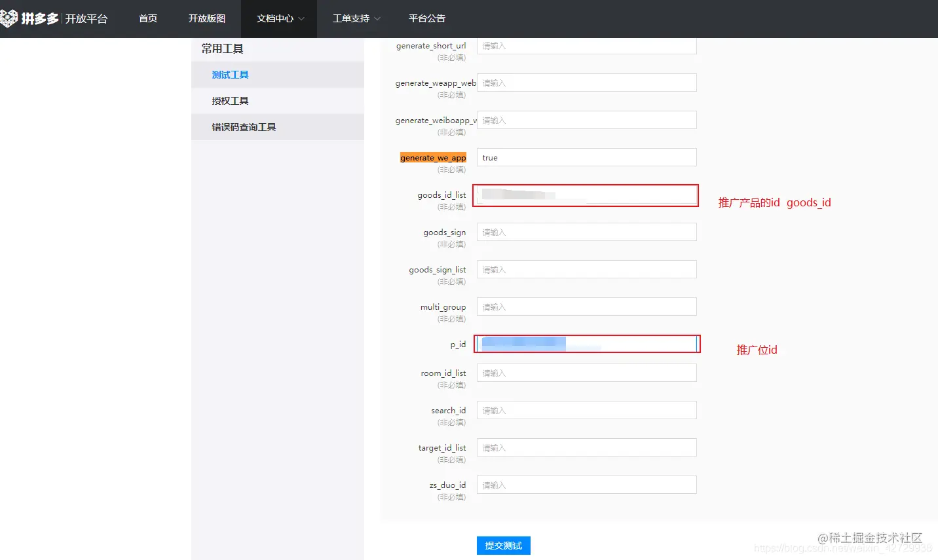Screen dimensions: 938x560
Task: Click the generate_short_url input field
Action: (586, 45)
